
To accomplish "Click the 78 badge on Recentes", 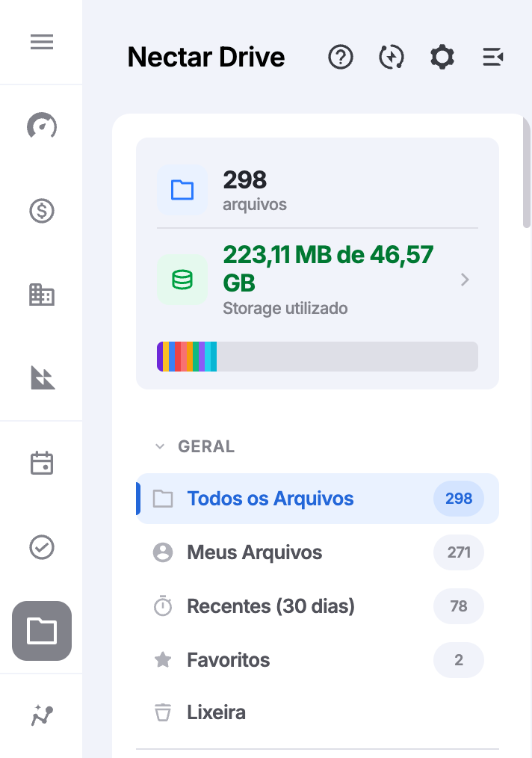I will [459, 606].
